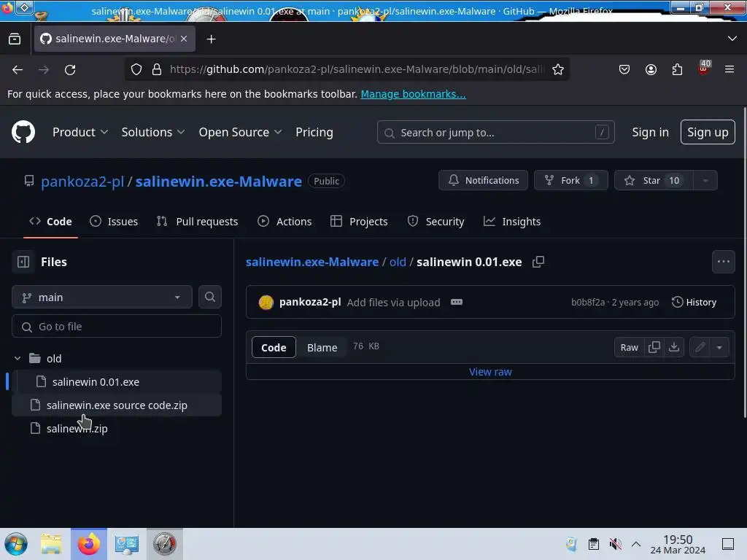The image size is (747, 560).
Task: Toggle muted volume in system tray
Action: tap(615, 544)
